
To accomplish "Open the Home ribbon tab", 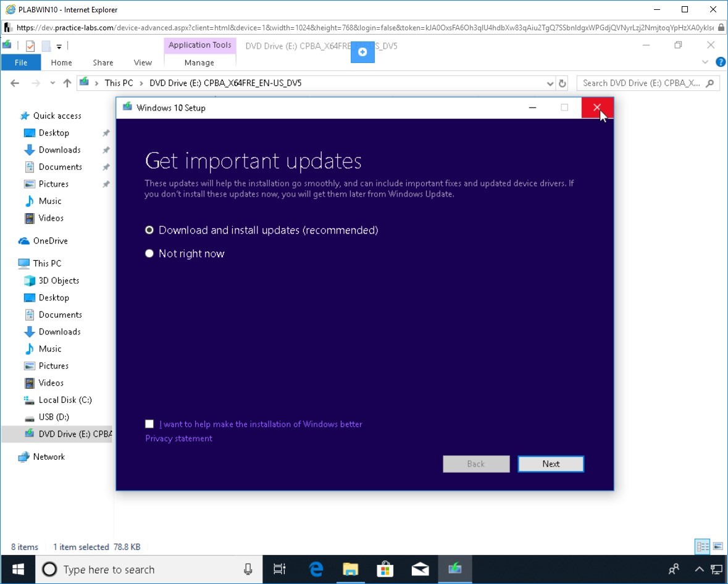I will point(61,62).
